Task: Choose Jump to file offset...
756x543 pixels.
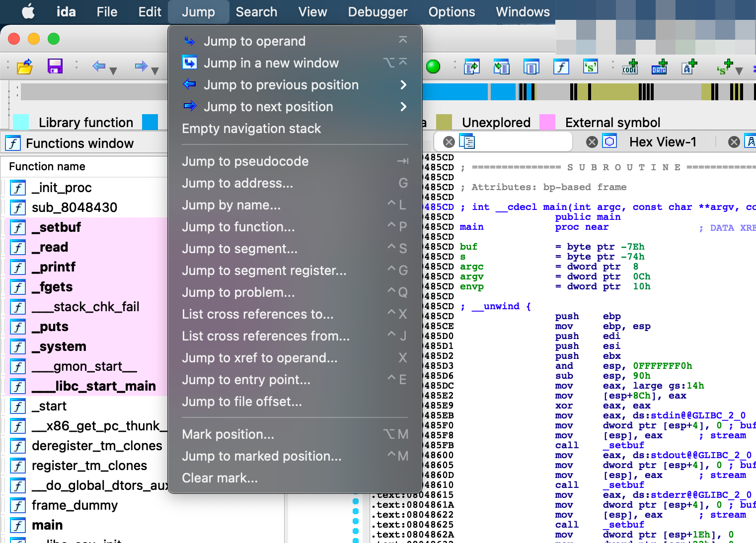Action: [x=295, y=402]
